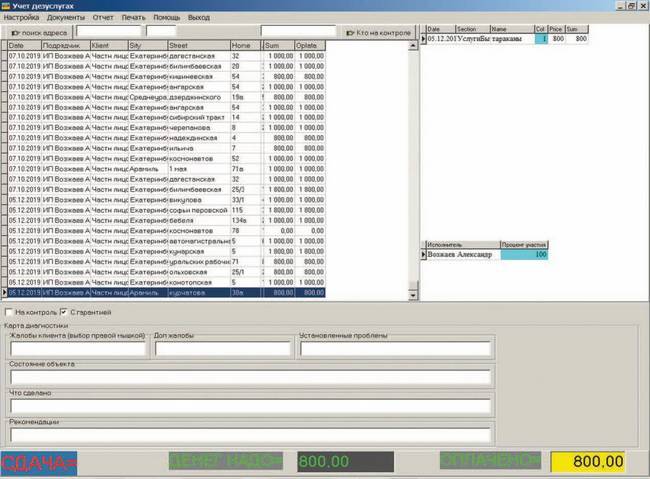Click the scroll down arrow of the orders table
Screen dimensions: 650x479
(412, 294)
